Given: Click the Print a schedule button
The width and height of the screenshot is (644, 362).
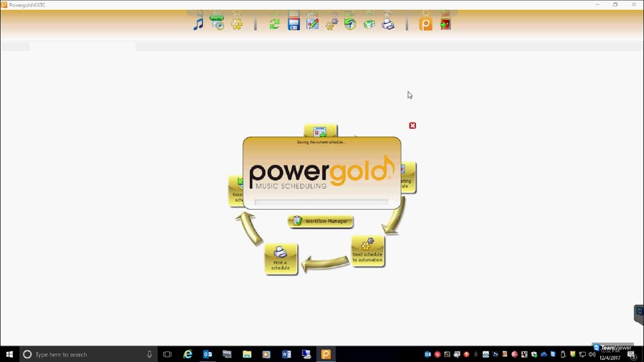Looking at the screenshot, I should tap(281, 259).
